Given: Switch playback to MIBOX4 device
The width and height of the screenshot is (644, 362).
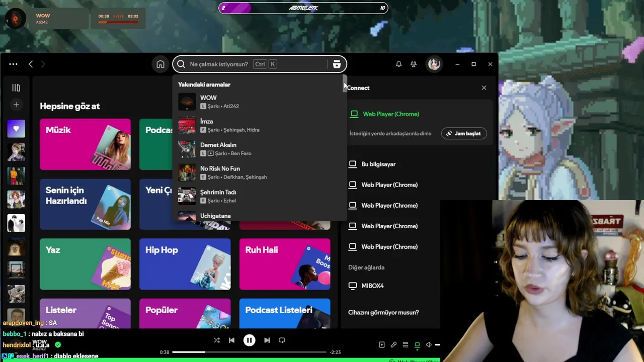Looking at the screenshot, I should [372, 286].
